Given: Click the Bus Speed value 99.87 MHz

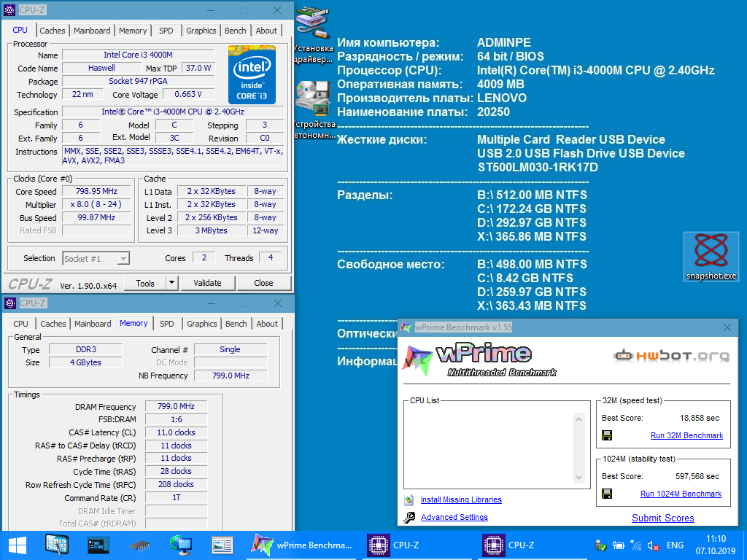Looking at the screenshot, I should click(96, 217).
